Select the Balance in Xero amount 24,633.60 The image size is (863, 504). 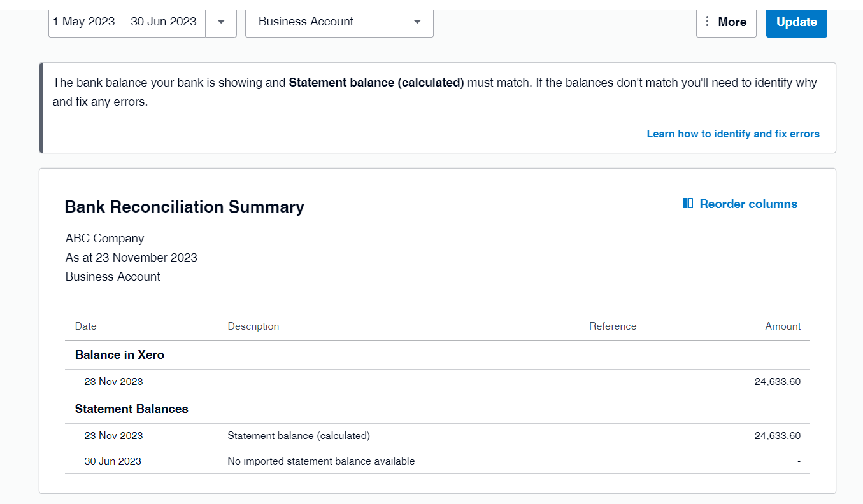click(x=777, y=382)
